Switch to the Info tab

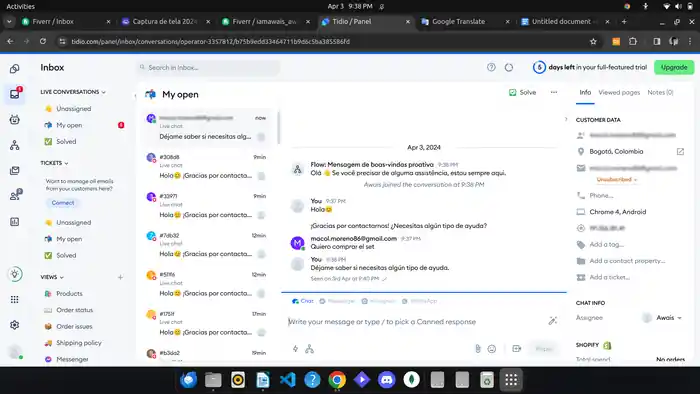(x=585, y=92)
